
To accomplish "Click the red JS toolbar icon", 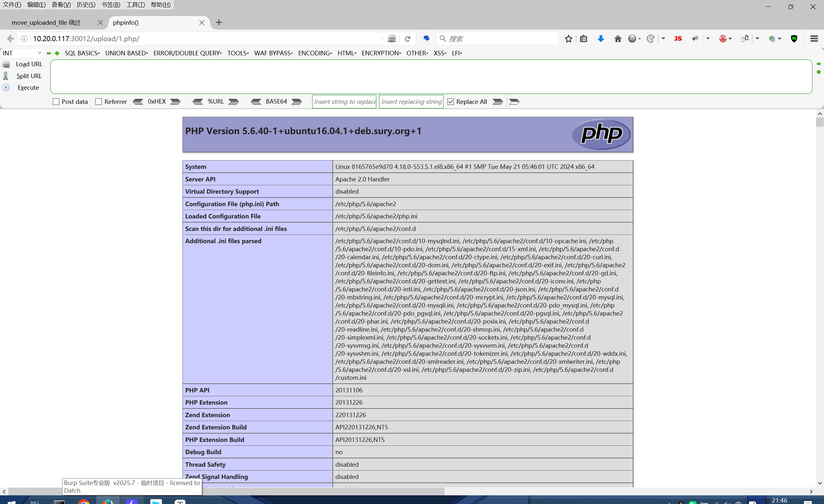I will coord(678,39).
